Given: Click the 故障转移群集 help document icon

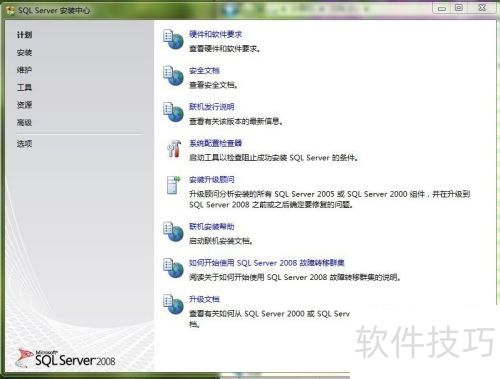Looking at the screenshot, I should (173, 268).
